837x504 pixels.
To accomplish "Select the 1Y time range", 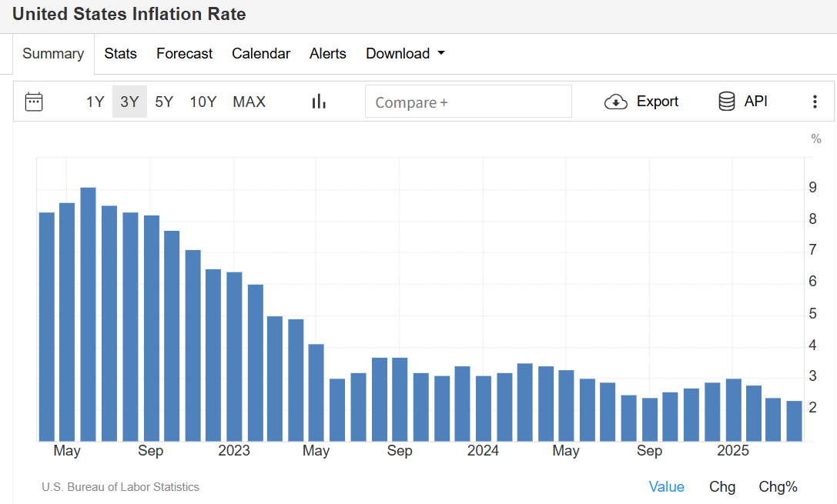I will 95,102.
